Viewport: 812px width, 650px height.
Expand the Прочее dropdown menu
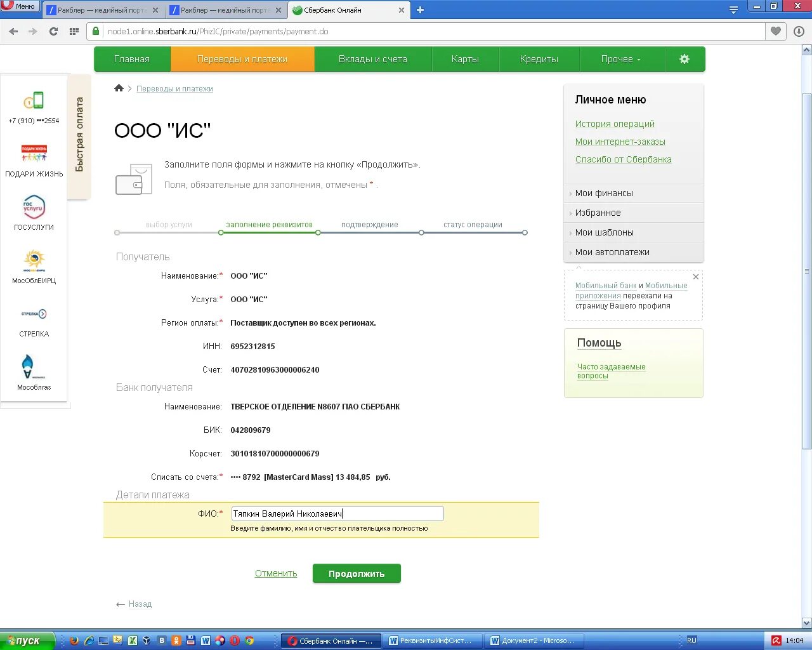pos(621,59)
